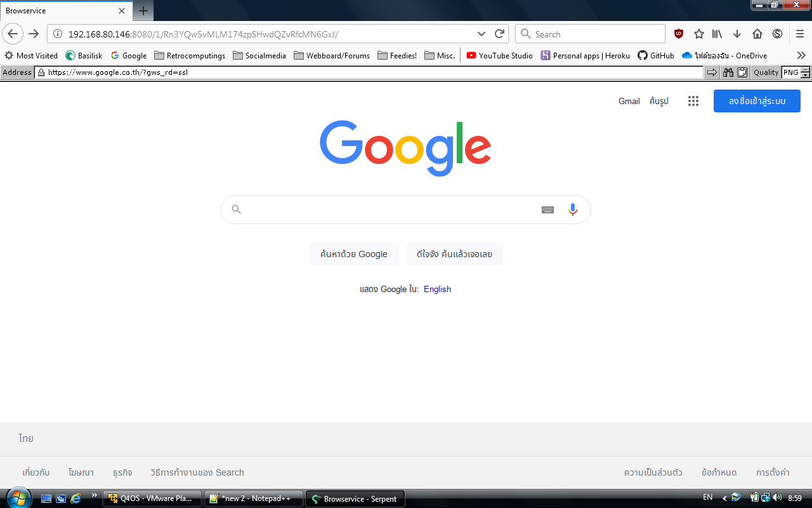812x508 pixels.
Task: Reload the page with the refresh icon
Action: [x=499, y=34]
